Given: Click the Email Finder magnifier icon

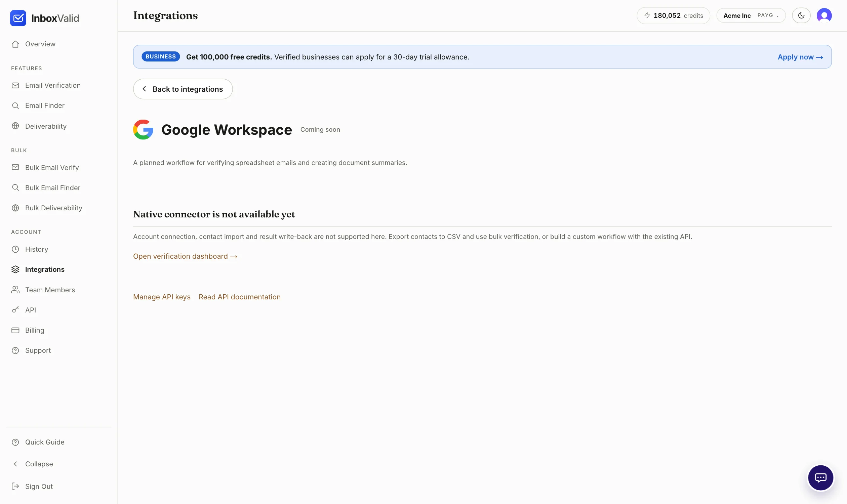Looking at the screenshot, I should (15, 106).
